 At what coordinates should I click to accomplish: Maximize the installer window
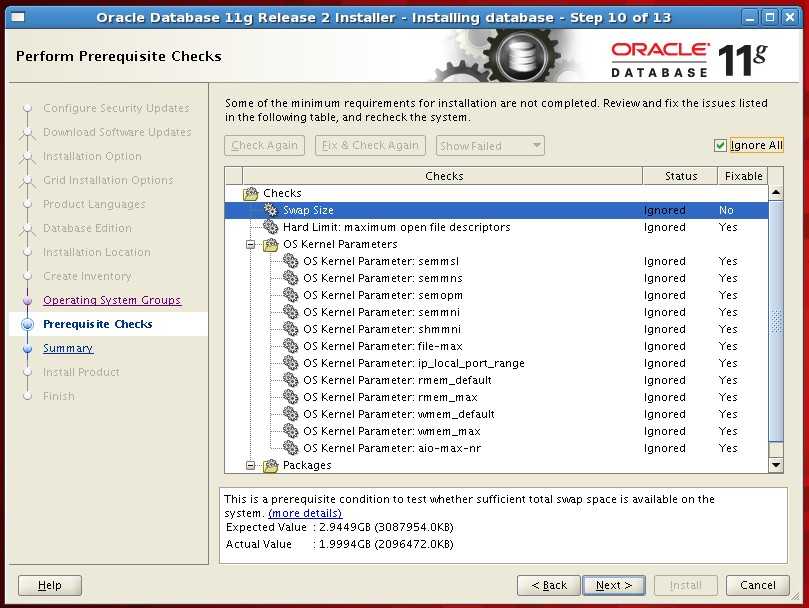pos(770,18)
